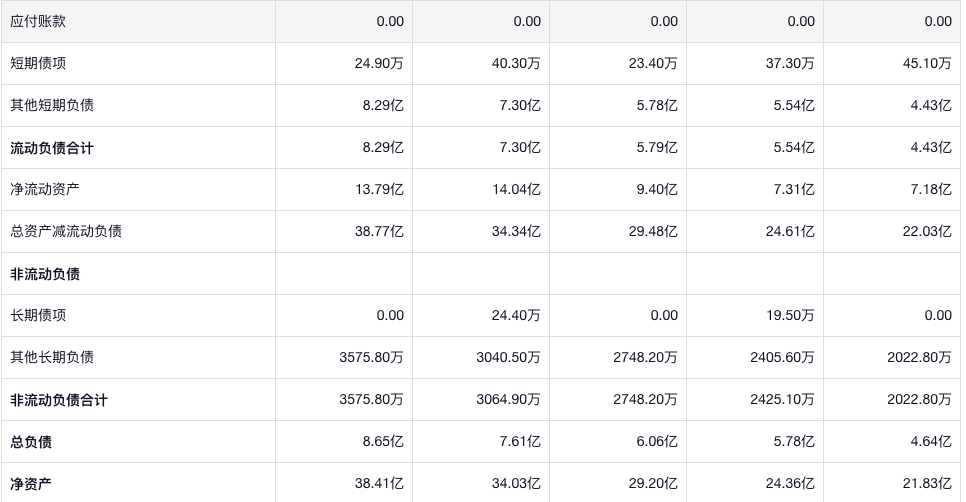Select the 长期债项 row label
The width and height of the screenshot is (966, 502).
click(x=38, y=315)
